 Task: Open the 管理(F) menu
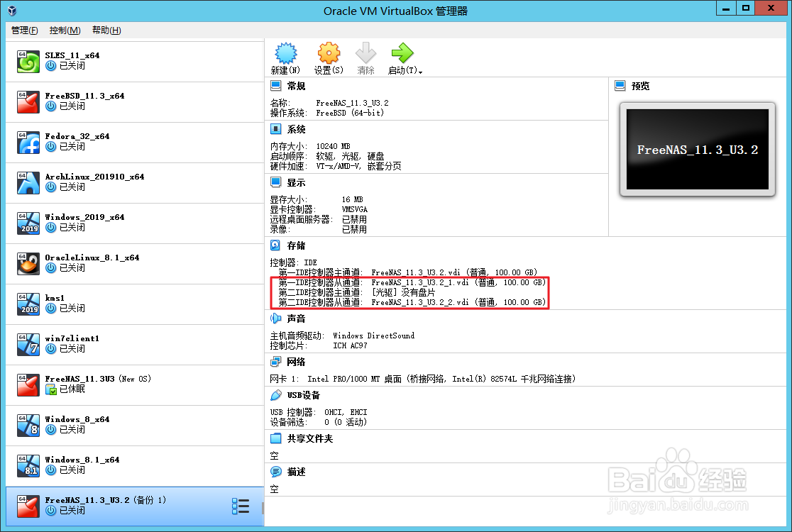(x=24, y=31)
